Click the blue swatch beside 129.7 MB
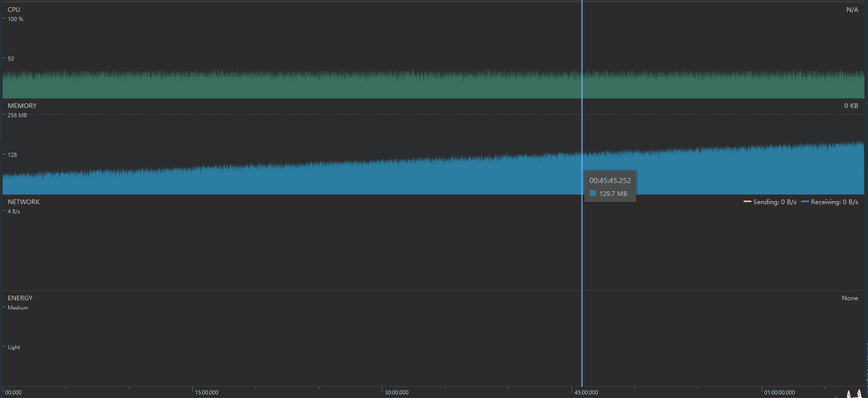The height and width of the screenshot is (398, 868). pyautogui.click(x=593, y=193)
